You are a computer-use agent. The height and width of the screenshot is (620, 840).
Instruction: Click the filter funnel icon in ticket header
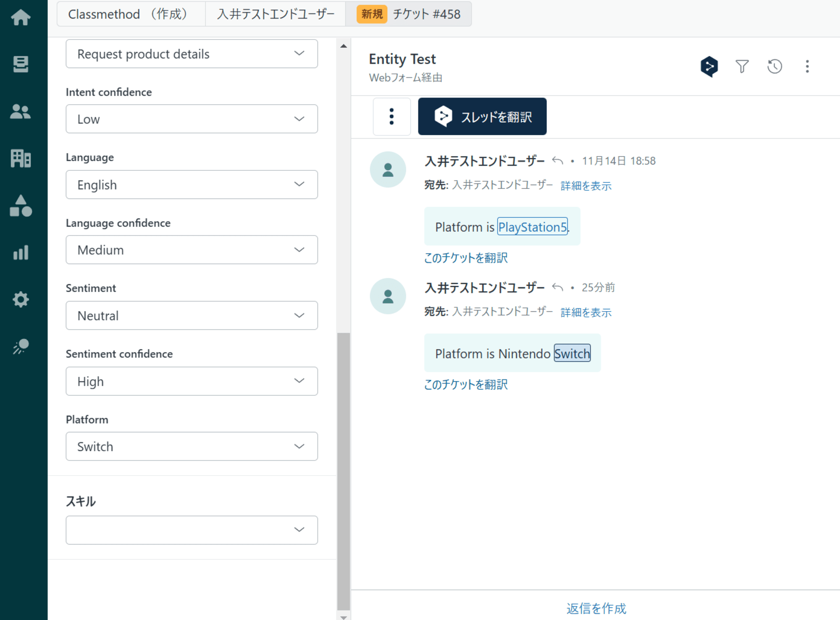(x=742, y=66)
